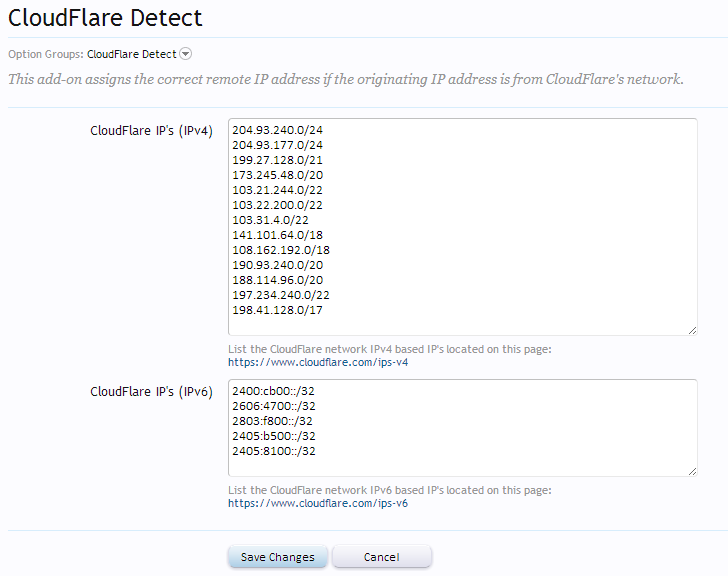The width and height of the screenshot is (728, 576).
Task: Click the IPv4 resize handle corner
Action: point(692,330)
